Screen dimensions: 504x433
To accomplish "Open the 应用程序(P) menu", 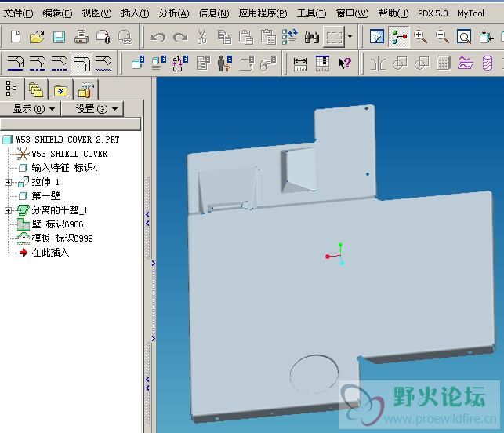I will pyautogui.click(x=263, y=13).
